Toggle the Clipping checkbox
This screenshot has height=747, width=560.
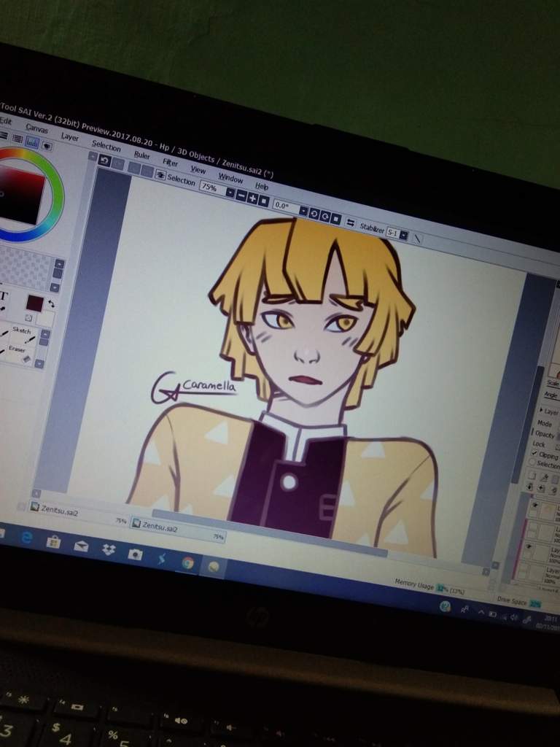(x=534, y=454)
